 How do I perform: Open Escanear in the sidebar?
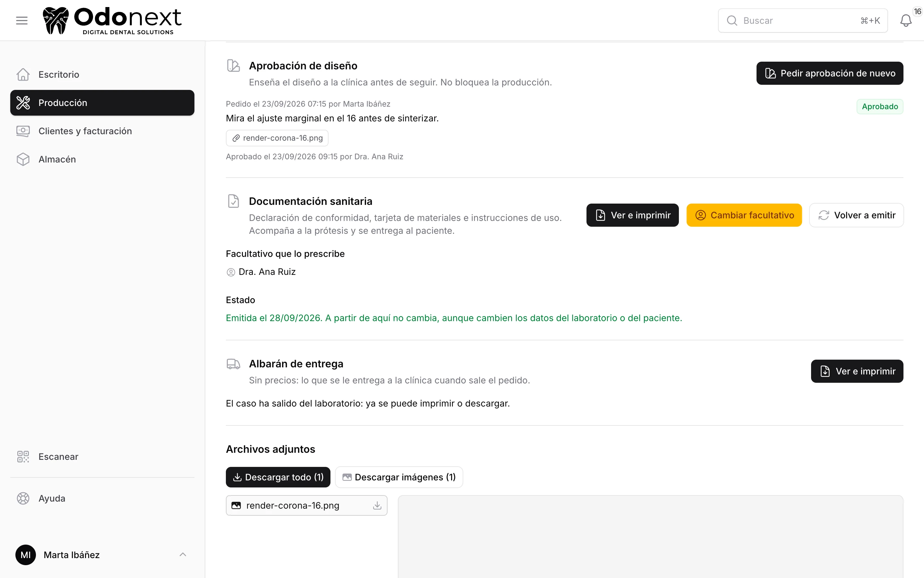[x=102, y=456]
